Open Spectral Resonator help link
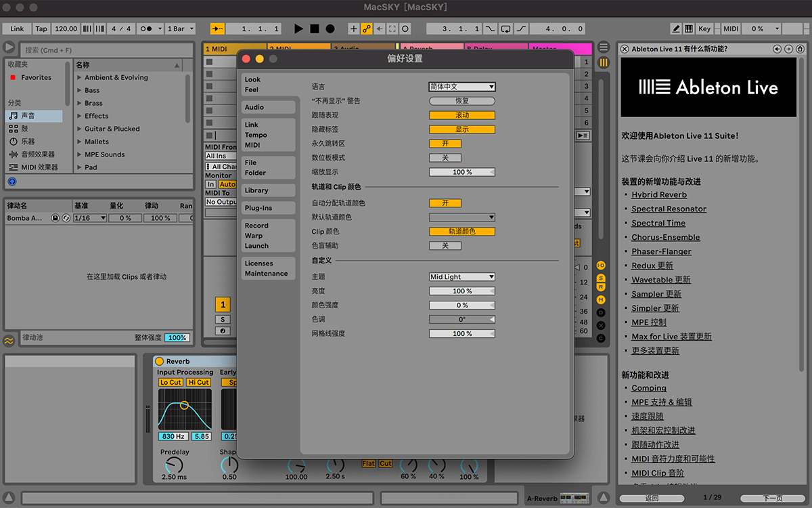 tap(669, 209)
